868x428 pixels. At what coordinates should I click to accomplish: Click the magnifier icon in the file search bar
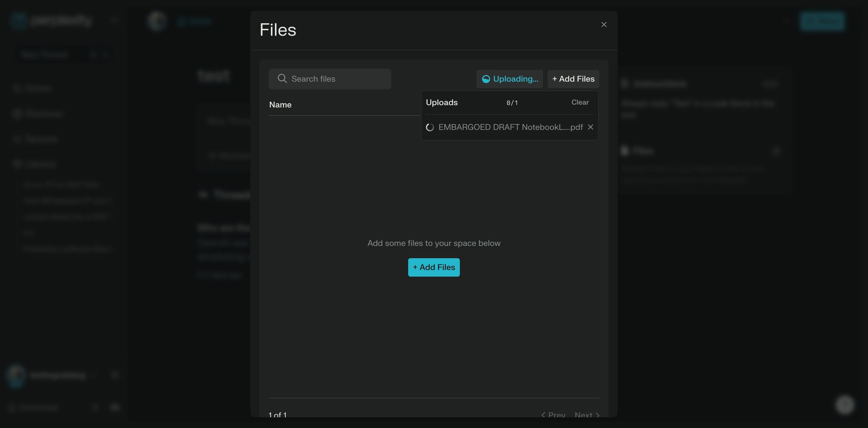click(282, 79)
